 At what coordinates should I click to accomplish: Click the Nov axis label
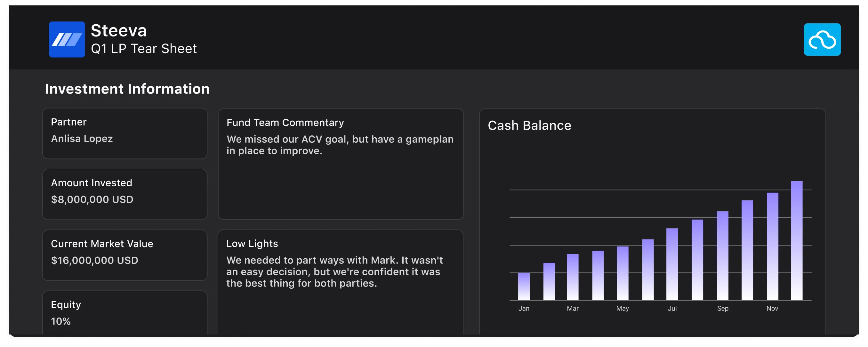pyautogui.click(x=772, y=308)
